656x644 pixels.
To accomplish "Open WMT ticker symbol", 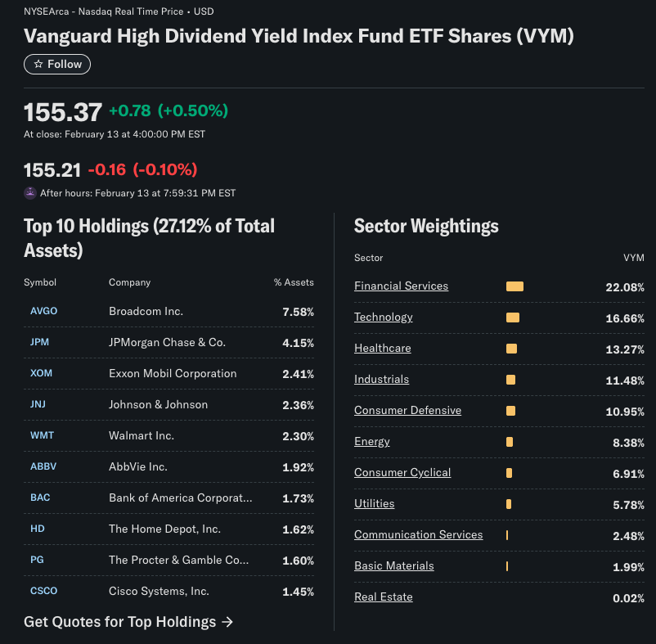I will [42, 435].
